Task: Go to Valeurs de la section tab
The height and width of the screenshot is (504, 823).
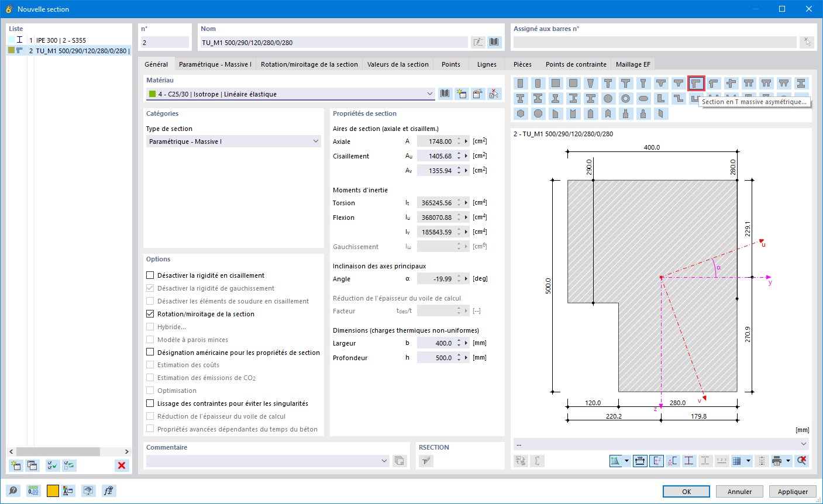Action: point(398,64)
